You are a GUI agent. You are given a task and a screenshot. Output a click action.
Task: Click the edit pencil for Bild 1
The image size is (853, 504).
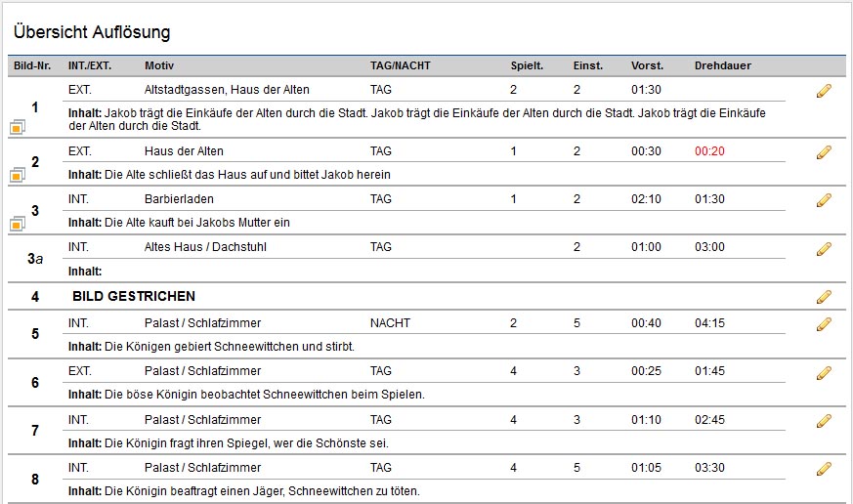824,91
